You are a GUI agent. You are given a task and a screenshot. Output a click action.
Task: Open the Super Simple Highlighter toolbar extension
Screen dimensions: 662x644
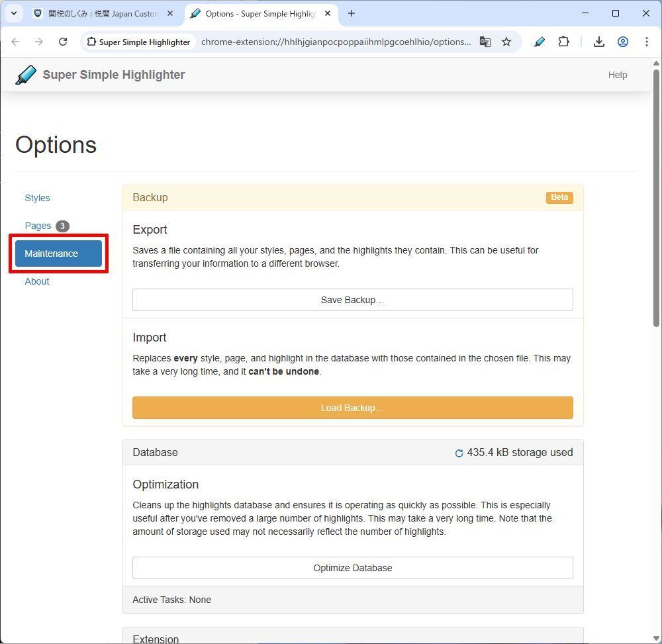(x=539, y=42)
